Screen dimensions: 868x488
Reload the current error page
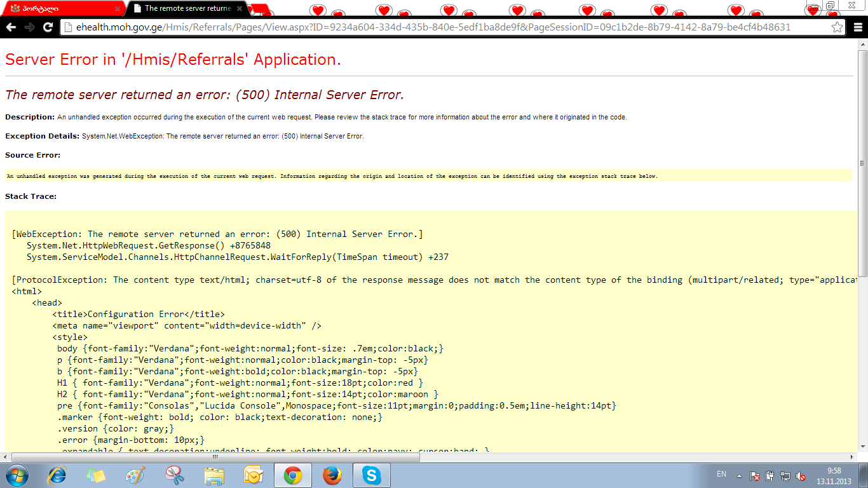pyautogui.click(x=48, y=27)
